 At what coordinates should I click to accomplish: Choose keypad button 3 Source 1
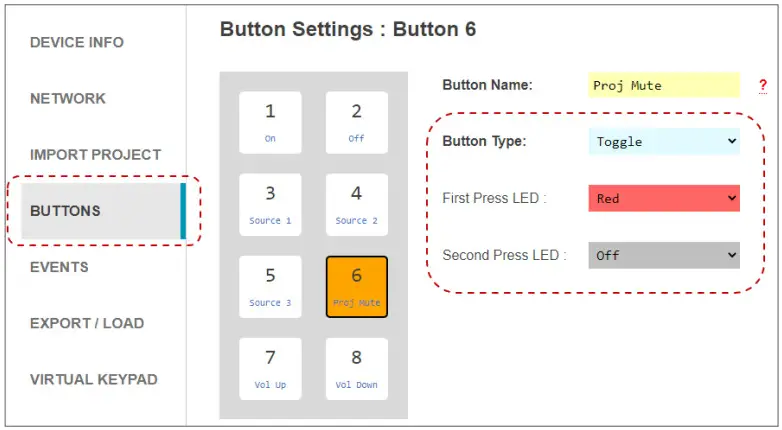click(x=270, y=205)
